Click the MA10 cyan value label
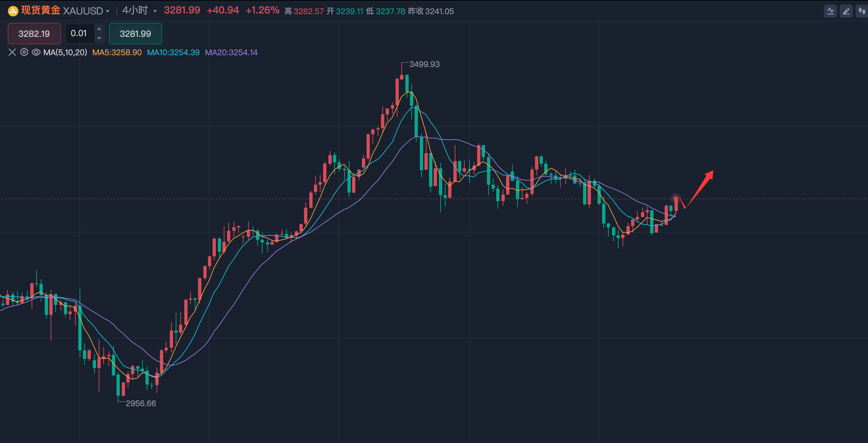 (173, 53)
